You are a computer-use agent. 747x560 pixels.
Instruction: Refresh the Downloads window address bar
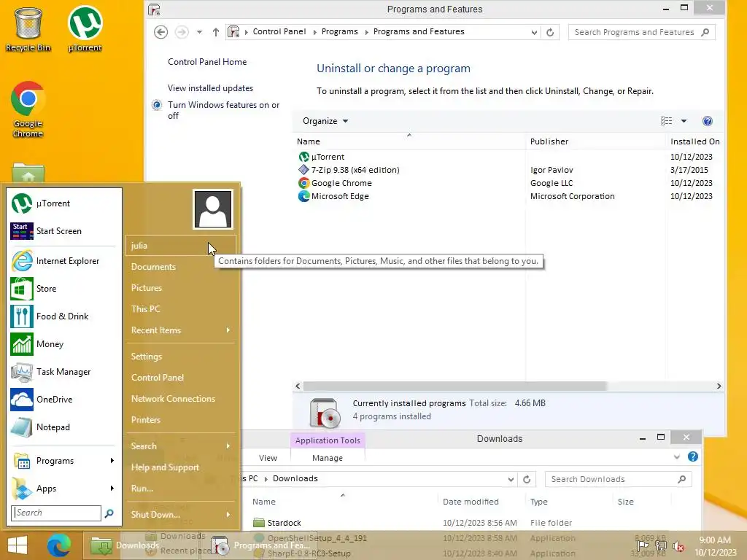click(x=527, y=479)
